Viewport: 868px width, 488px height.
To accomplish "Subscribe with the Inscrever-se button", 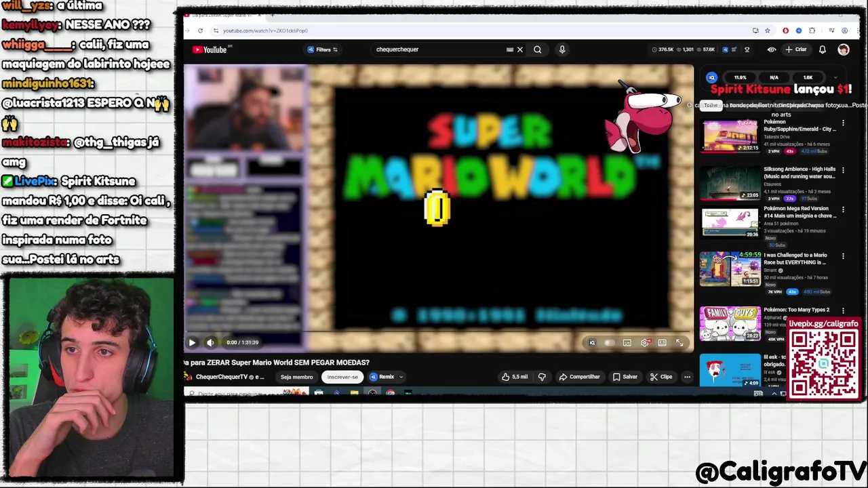I will click(x=342, y=377).
